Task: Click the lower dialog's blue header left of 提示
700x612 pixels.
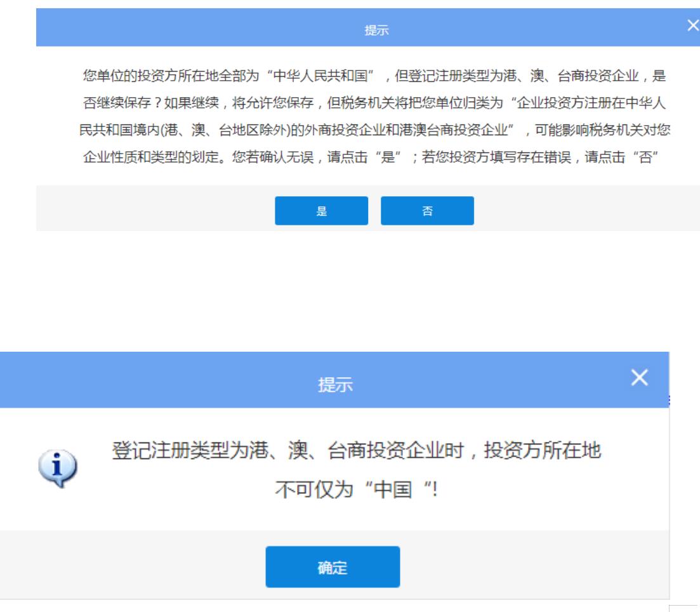Action: (x=159, y=381)
